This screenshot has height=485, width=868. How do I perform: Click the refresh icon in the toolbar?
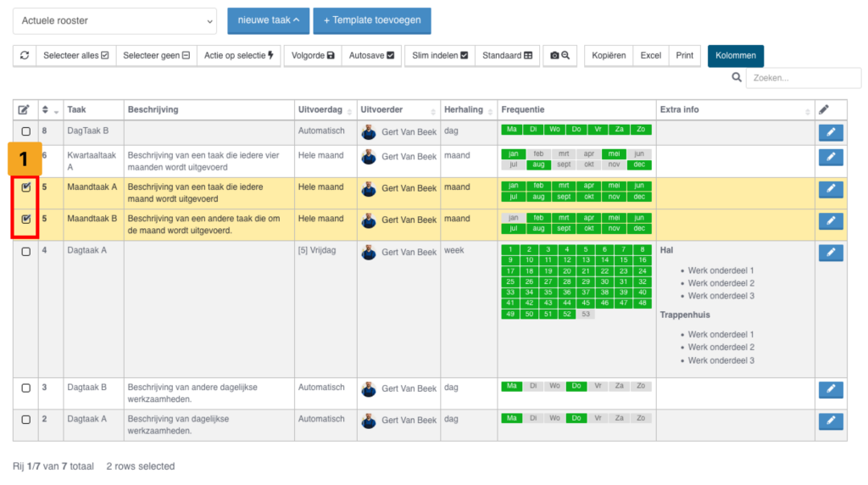(x=25, y=56)
